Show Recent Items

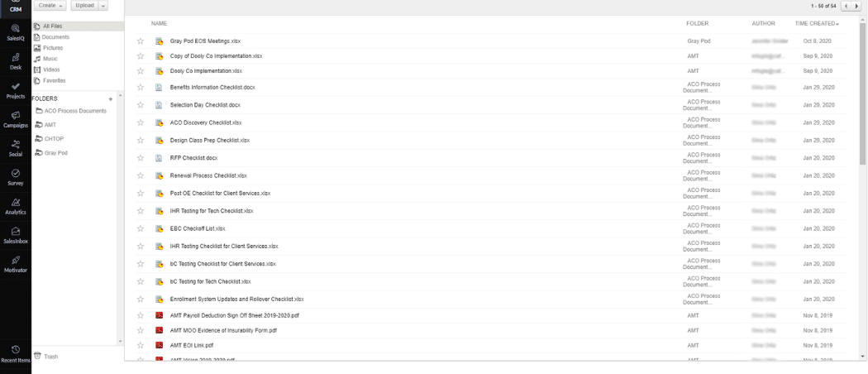point(16,354)
